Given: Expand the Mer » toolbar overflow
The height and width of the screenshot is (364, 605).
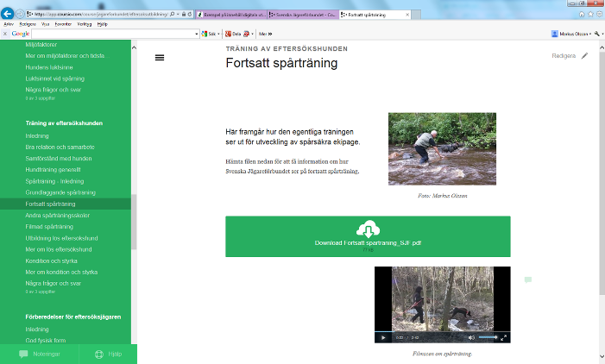Looking at the screenshot, I should click(265, 34).
